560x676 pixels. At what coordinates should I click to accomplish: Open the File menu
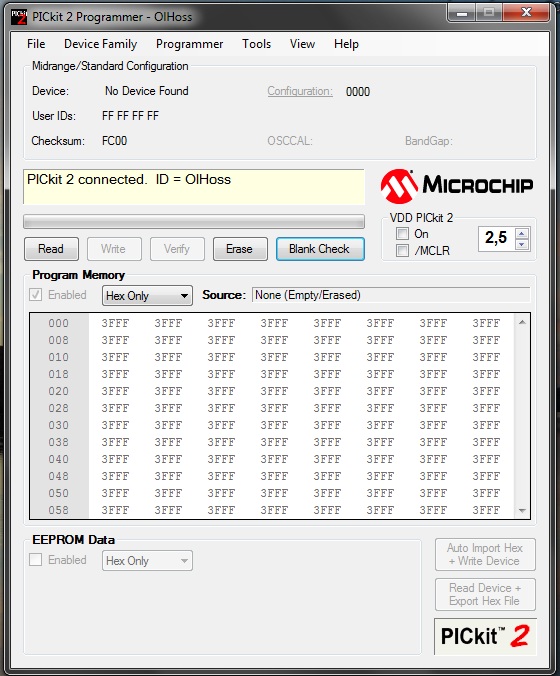click(36, 44)
